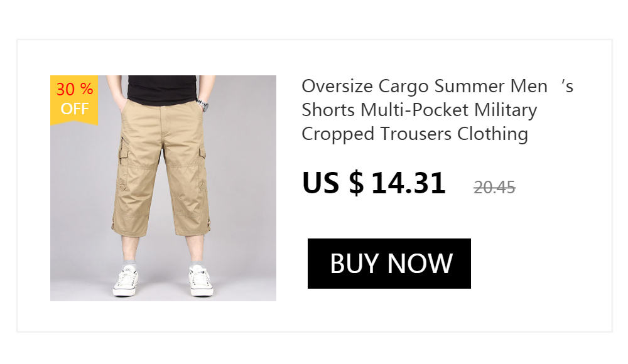Click 'Cropped Trousers Clothing' title line
The image size is (628, 364).
414,134
